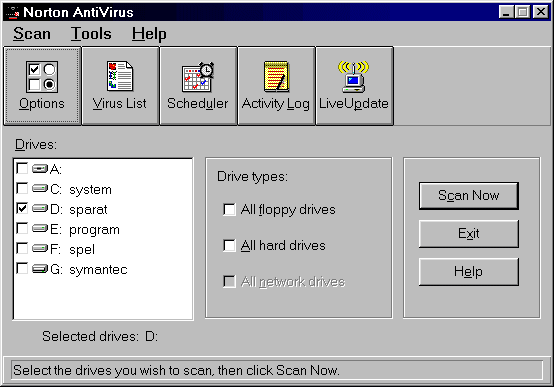Click the 'symantec' drive label

[x=98, y=270]
